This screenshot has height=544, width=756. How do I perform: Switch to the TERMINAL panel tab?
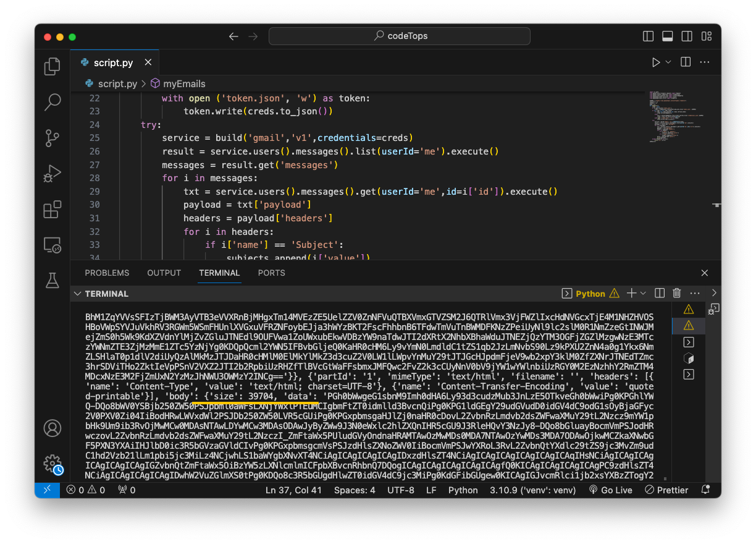pos(219,273)
